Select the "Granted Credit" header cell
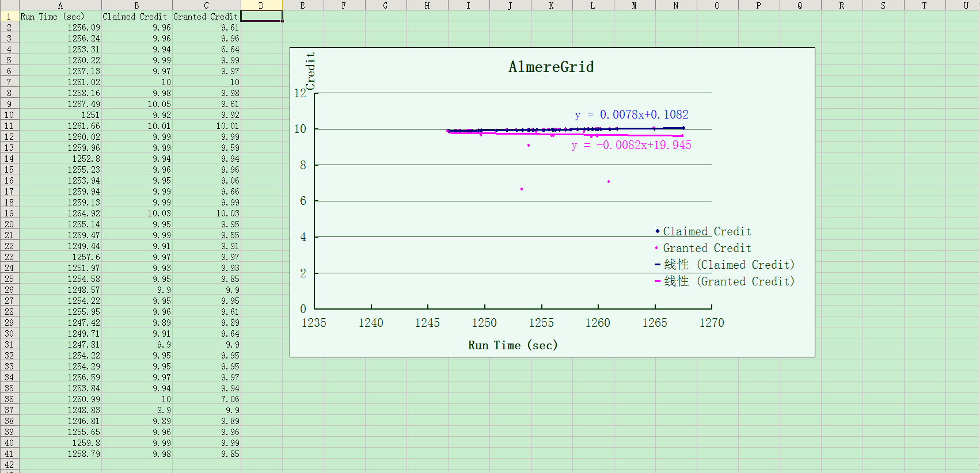980x473 pixels. [206, 16]
